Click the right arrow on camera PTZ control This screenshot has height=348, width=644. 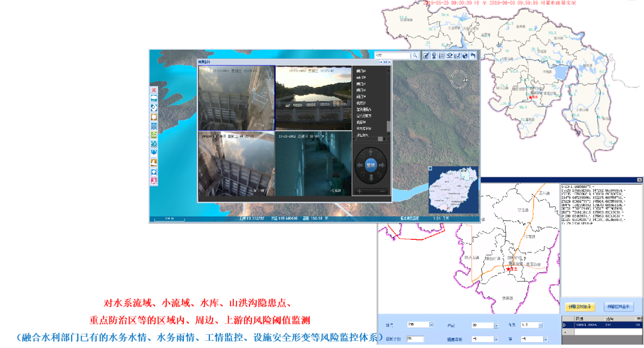[383, 165]
